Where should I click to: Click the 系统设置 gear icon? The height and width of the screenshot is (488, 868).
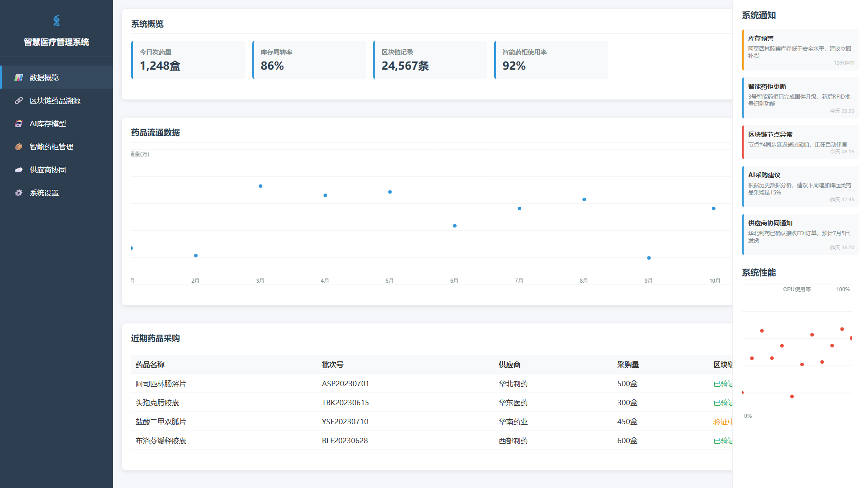tap(19, 193)
